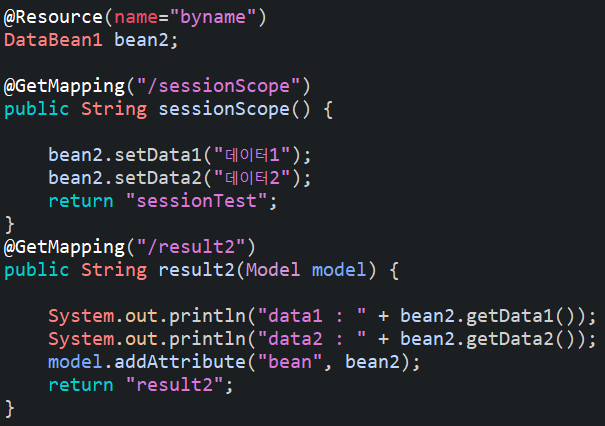Click the "byname" string value
This screenshot has height=426, width=605.
(213, 17)
